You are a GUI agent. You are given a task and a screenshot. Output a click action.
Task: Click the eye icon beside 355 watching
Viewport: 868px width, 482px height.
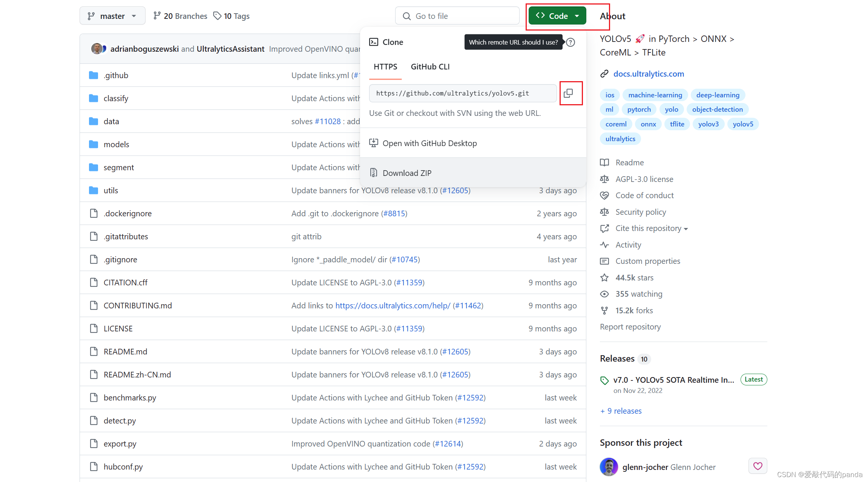click(x=604, y=294)
